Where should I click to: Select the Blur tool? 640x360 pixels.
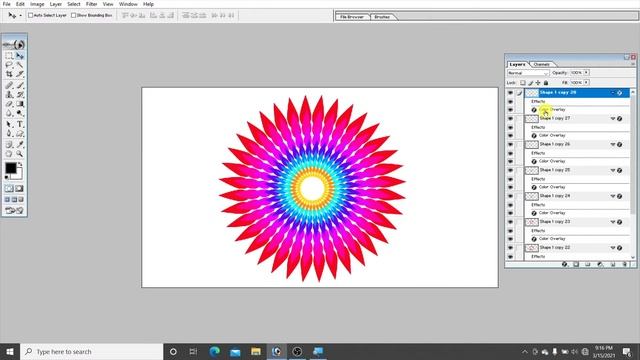point(9,113)
